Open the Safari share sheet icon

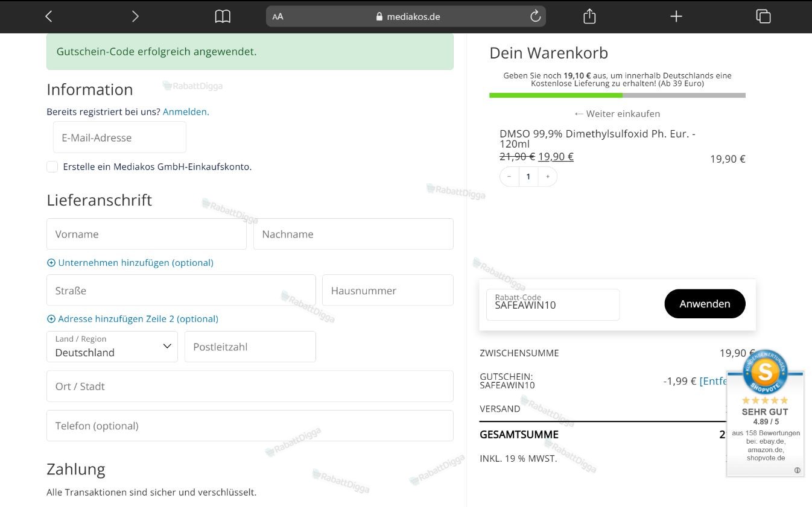[x=589, y=16]
